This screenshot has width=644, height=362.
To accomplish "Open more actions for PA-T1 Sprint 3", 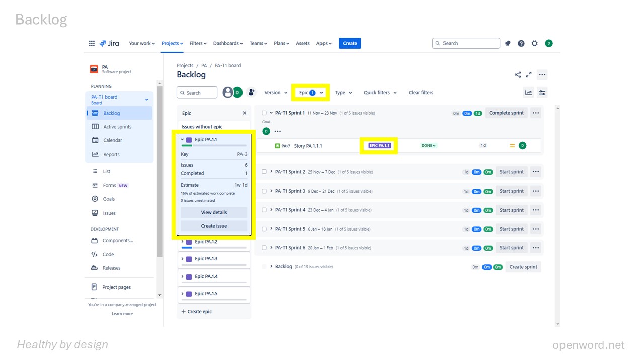I will tap(536, 191).
